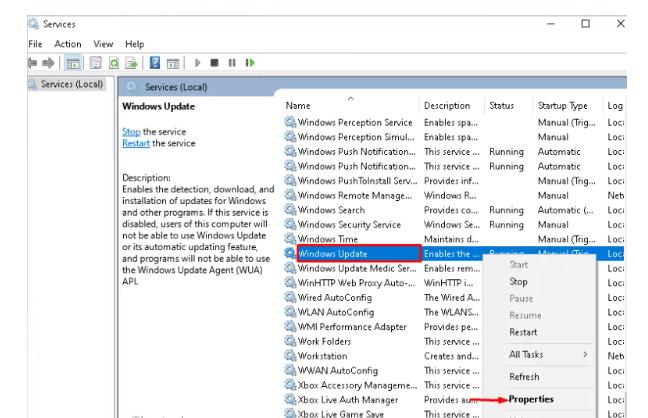This screenshot has height=418, width=648.
Task: Select the Xbox Live Game Save row
Action: [453, 413]
